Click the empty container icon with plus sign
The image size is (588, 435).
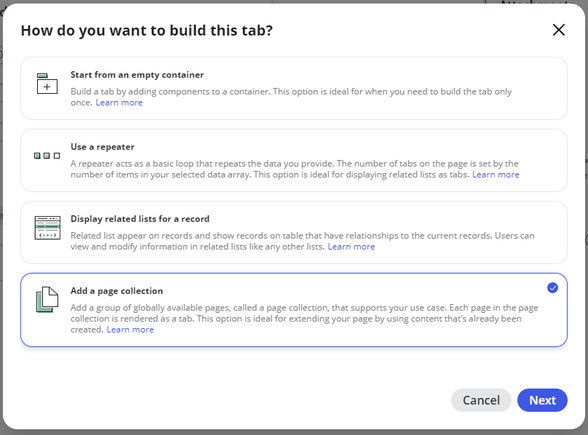pyautogui.click(x=47, y=83)
